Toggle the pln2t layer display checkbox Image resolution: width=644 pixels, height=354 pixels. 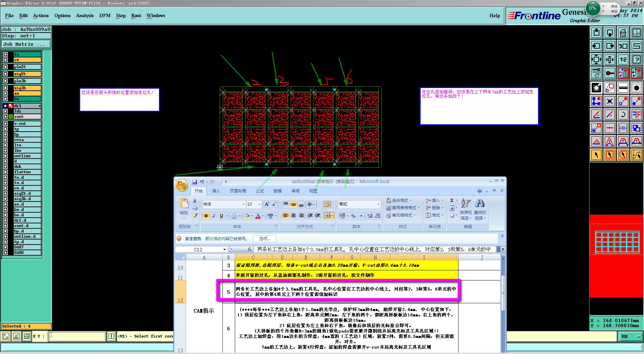pyautogui.click(x=5, y=67)
